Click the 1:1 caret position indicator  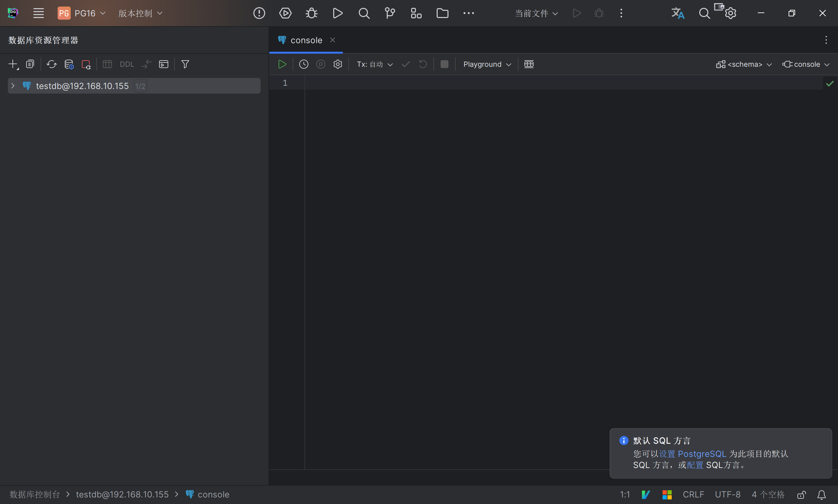pyautogui.click(x=625, y=495)
